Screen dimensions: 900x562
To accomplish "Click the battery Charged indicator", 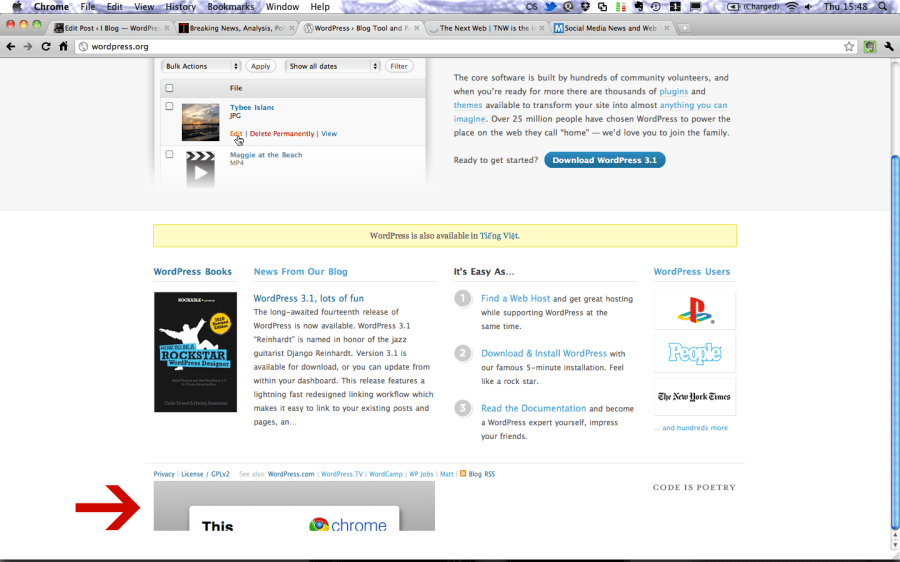I will [x=752, y=7].
